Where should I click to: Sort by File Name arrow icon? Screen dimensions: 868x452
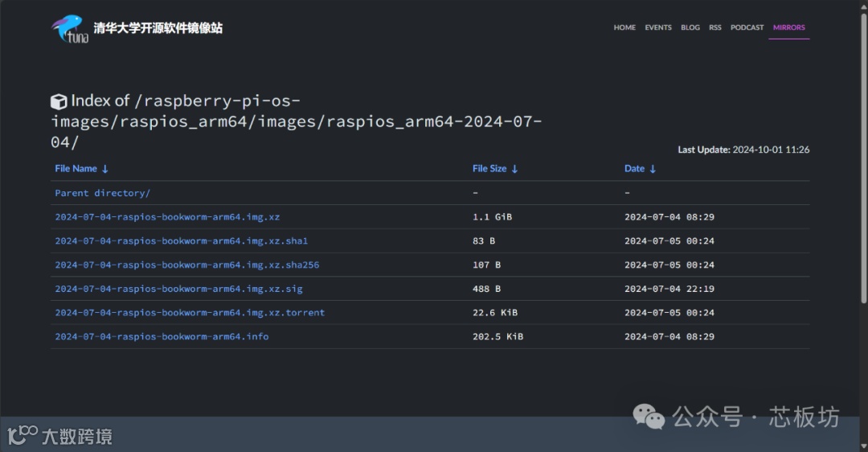coord(105,169)
